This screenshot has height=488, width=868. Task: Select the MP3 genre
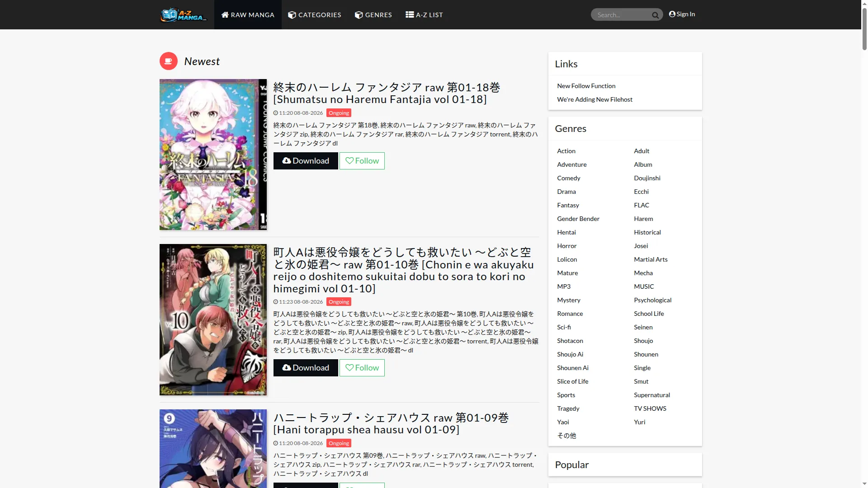pos(563,286)
